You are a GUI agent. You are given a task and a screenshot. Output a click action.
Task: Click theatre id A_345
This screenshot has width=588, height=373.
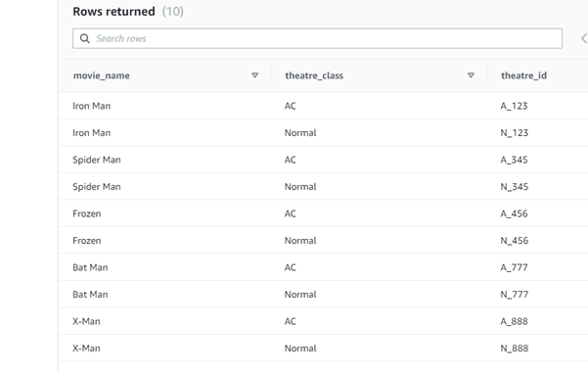coord(514,160)
